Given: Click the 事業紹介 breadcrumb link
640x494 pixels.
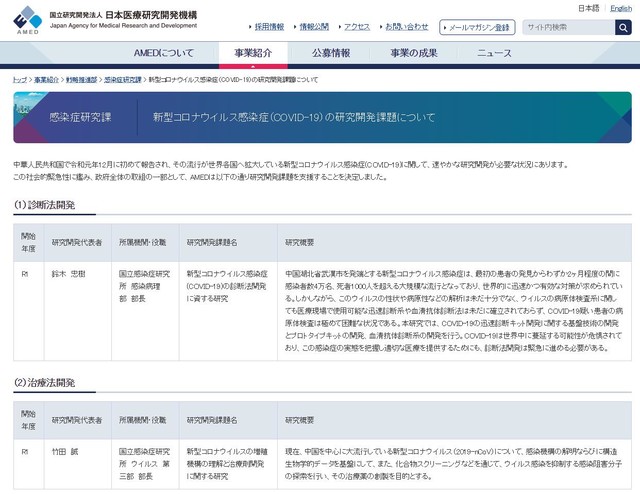Looking at the screenshot, I should point(46,78).
